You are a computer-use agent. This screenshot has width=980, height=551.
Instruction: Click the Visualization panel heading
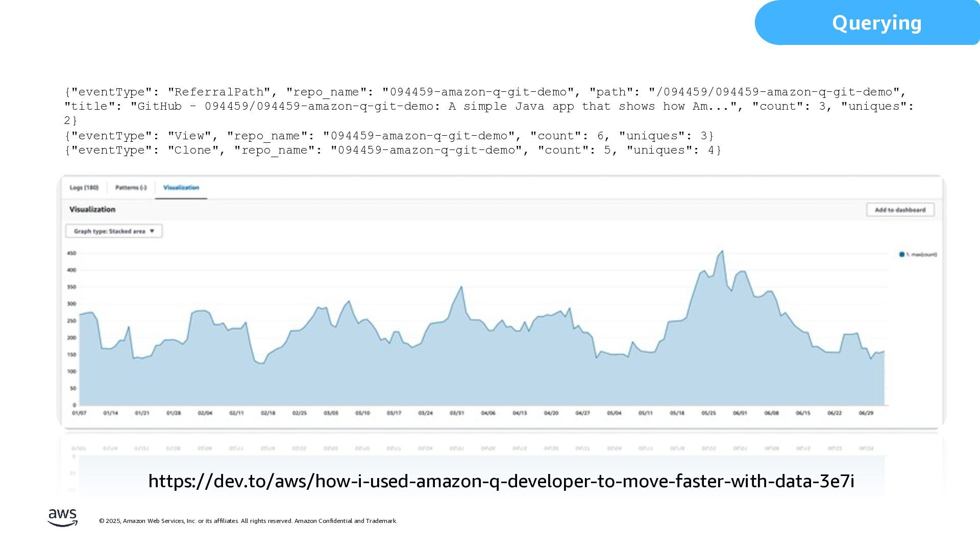pos(92,210)
